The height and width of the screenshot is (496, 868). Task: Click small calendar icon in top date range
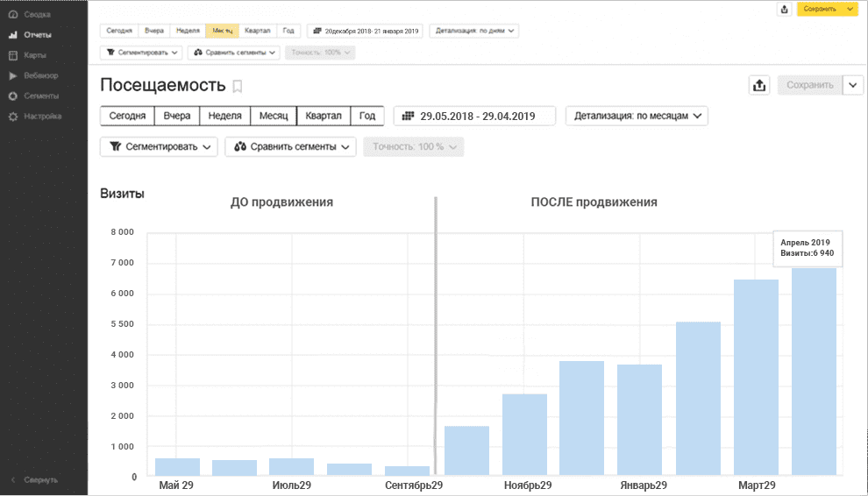pos(317,31)
